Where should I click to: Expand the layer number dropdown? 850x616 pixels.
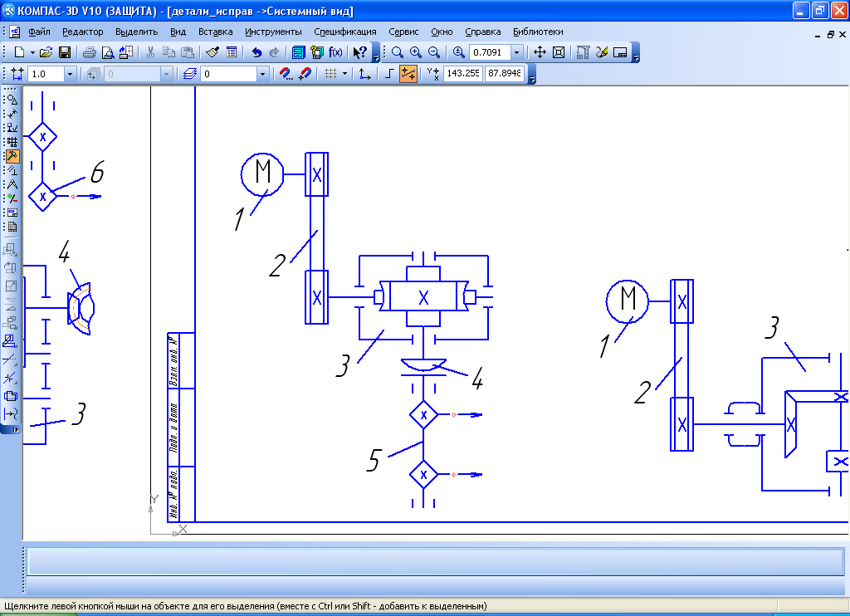click(263, 74)
